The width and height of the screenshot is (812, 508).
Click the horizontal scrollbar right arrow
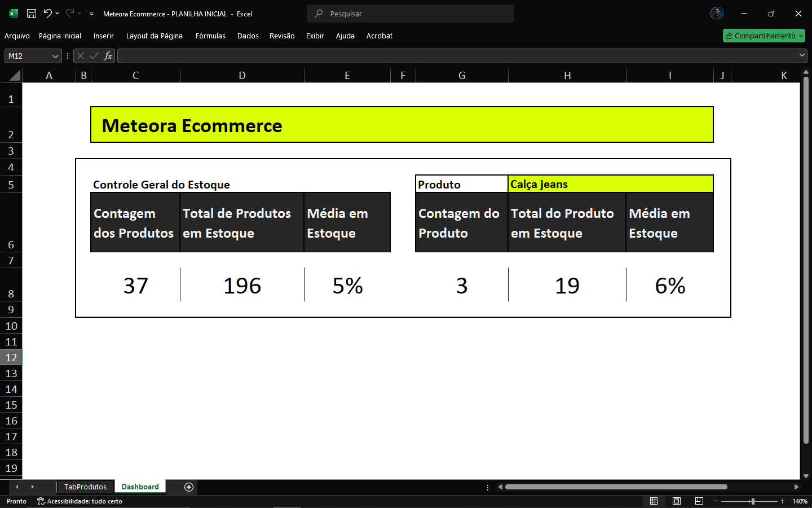tap(797, 487)
